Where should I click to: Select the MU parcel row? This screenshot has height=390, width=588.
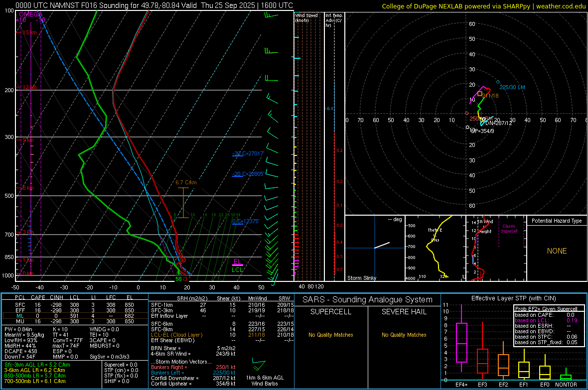[74, 321]
